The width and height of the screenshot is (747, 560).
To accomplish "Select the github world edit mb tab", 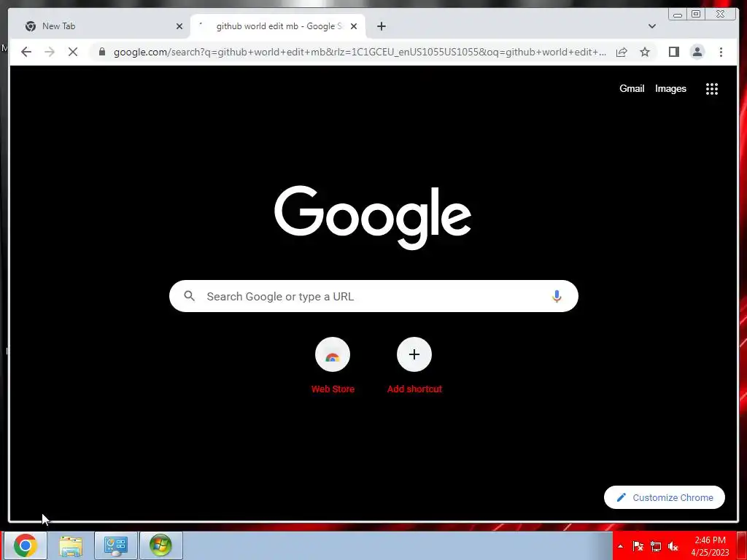I will pos(277,26).
